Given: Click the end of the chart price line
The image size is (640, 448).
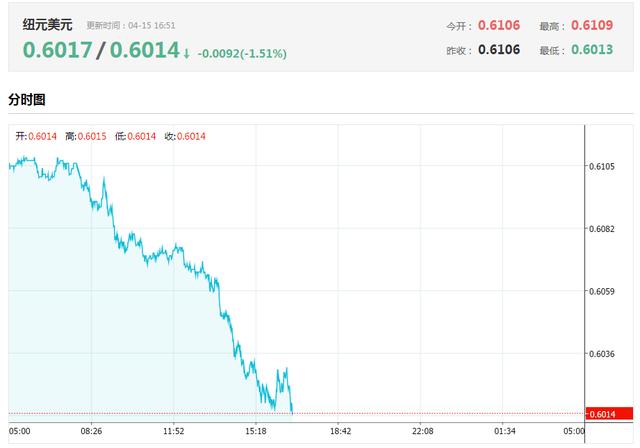Looking at the screenshot, I should [x=292, y=412].
